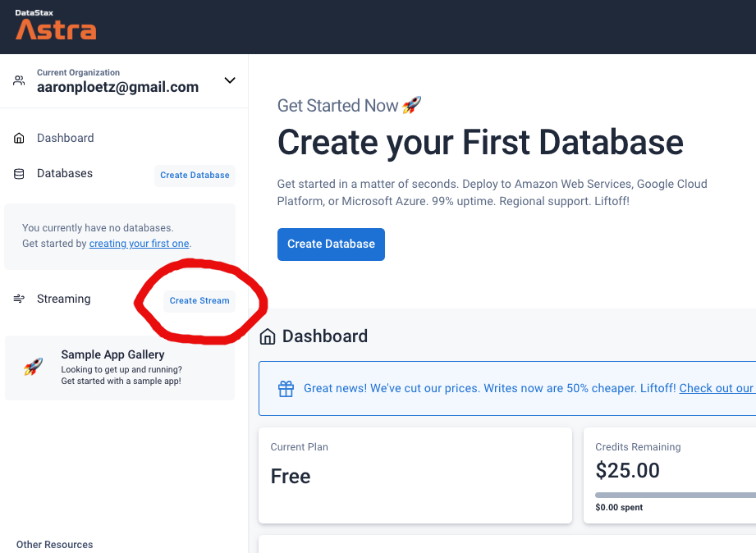Viewport: 756px width, 553px height.
Task: Click the "Credits Remaining" label
Action: (x=638, y=447)
